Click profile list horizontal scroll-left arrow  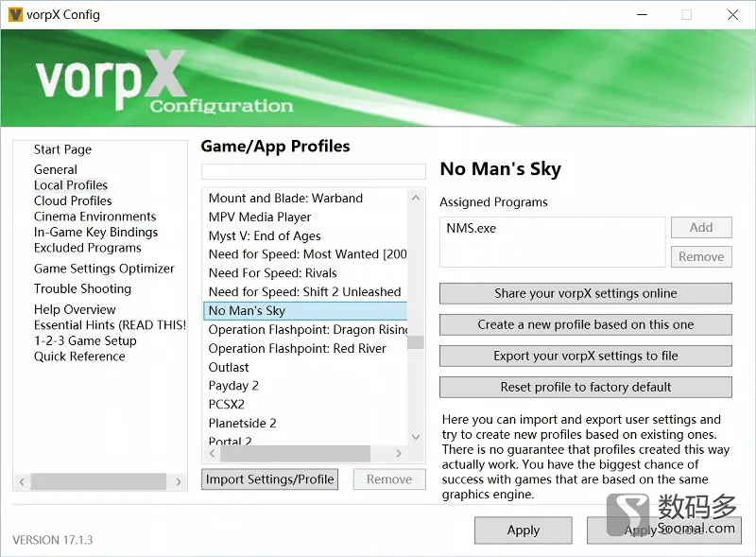click(x=212, y=453)
